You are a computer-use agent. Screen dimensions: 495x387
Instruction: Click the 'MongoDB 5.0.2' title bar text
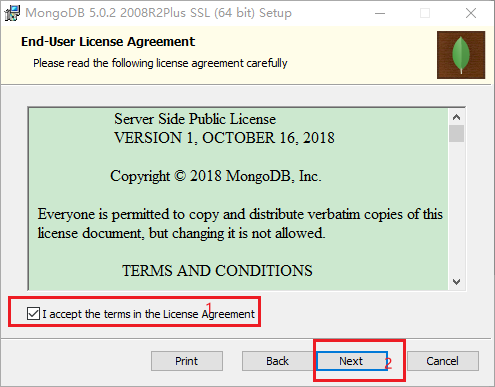click(x=71, y=13)
